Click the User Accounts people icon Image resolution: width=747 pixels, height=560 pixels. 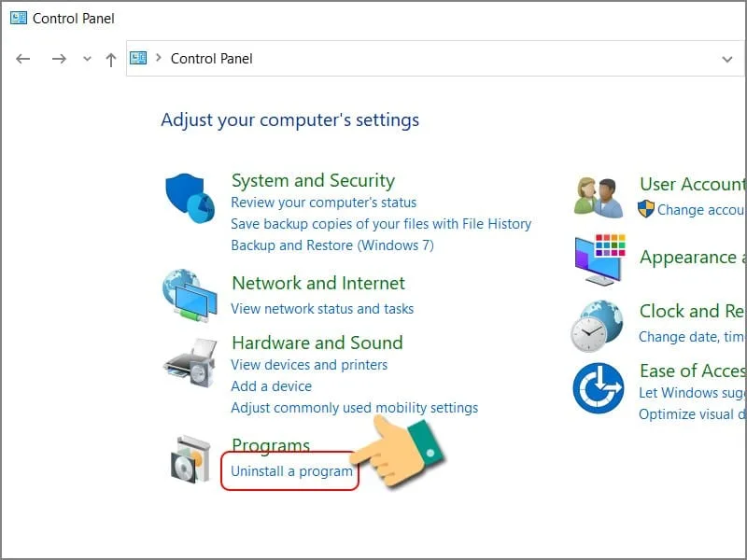pos(598,196)
